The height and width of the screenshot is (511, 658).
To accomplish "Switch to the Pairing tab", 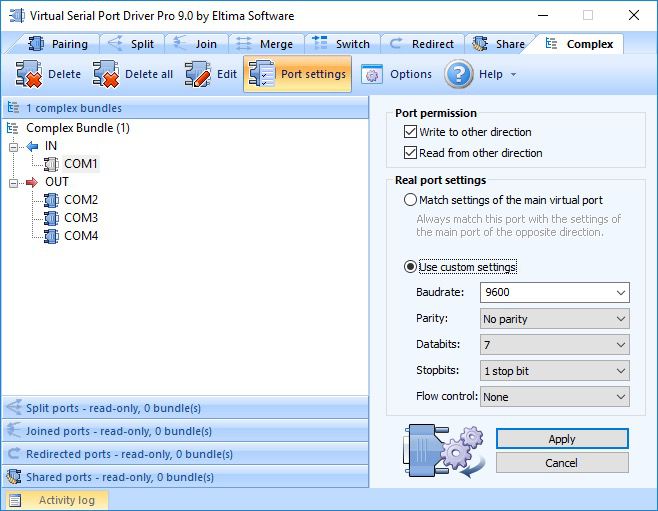I will coord(57,44).
